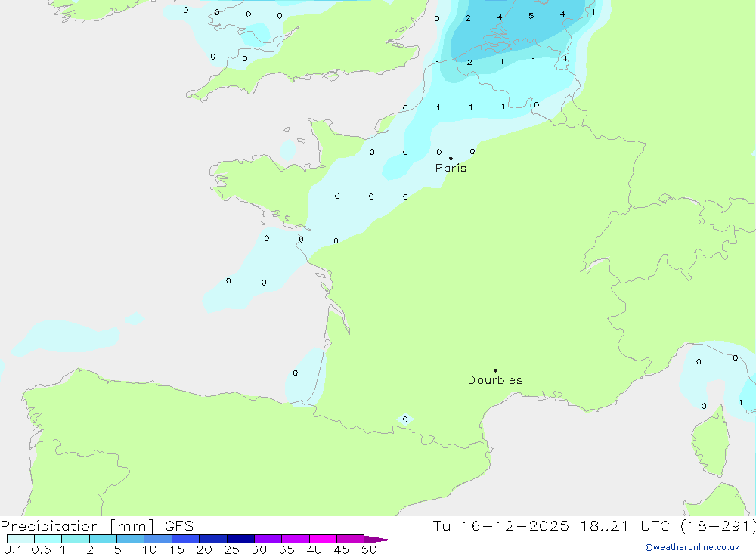Screen dimensions: 756x554
Task: Click the Dourbies location dot marker
Action: pos(495,370)
